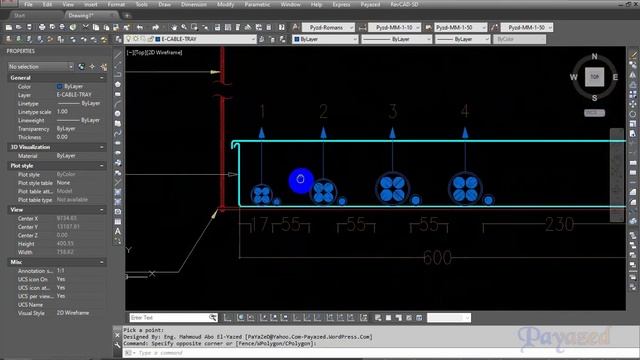Open the File menu
The image size is (640, 360).
pos(28,4)
